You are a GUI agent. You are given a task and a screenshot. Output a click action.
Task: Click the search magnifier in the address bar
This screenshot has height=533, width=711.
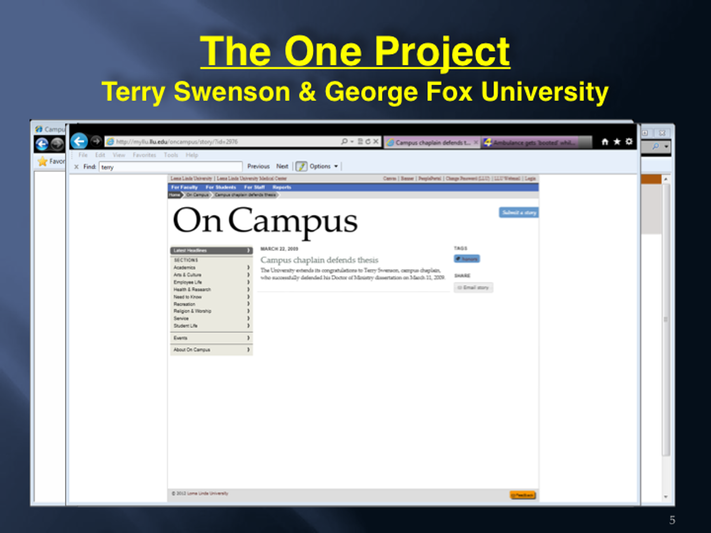click(x=344, y=142)
